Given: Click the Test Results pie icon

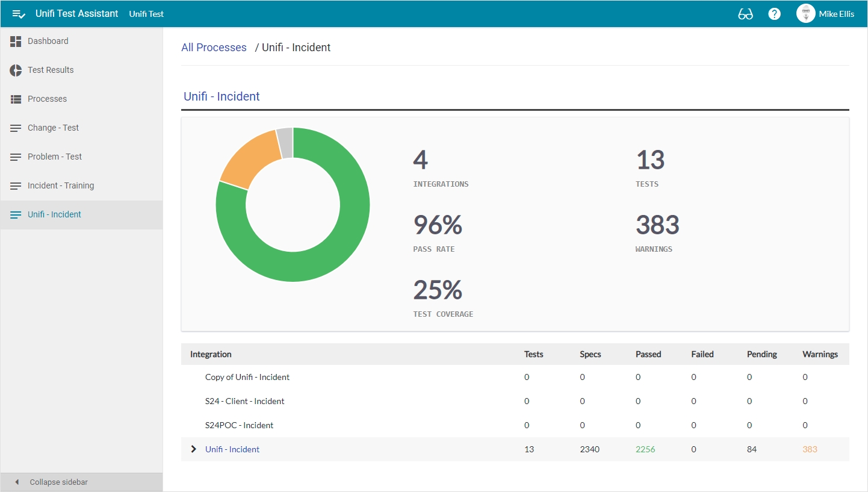Looking at the screenshot, I should click(x=16, y=70).
